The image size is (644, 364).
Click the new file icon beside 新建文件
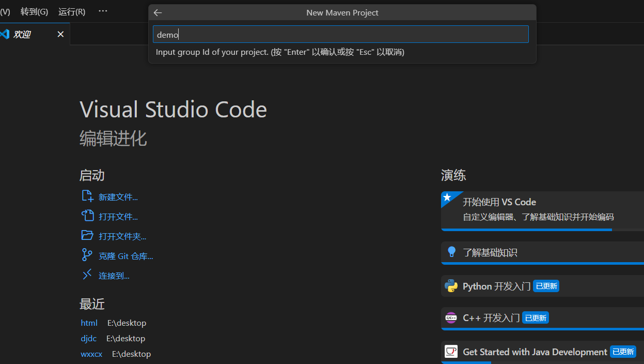[87, 196]
